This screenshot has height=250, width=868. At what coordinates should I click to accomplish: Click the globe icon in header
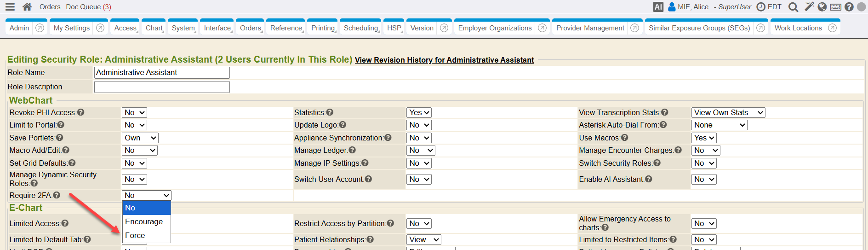(822, 7)
